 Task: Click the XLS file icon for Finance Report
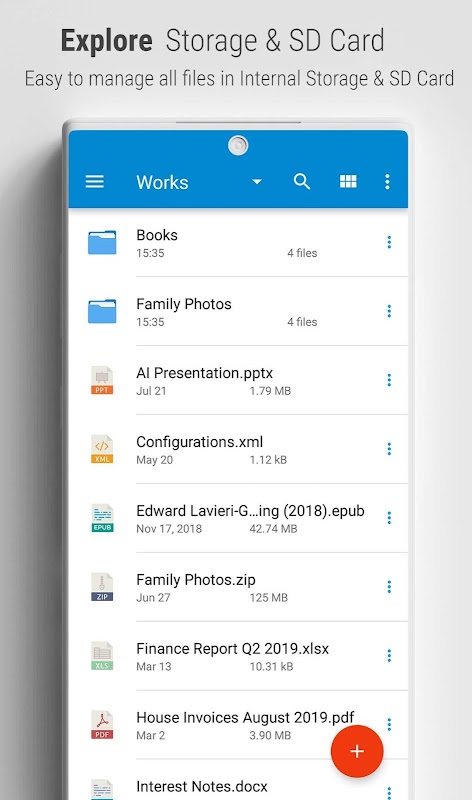pos(102,656)
